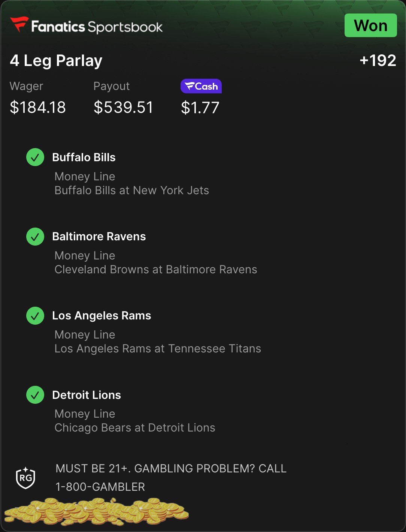Tap the $1.77 FCash amount
Image resolution: width=406 pixels, height=532 pixels.
pos(200,108)
